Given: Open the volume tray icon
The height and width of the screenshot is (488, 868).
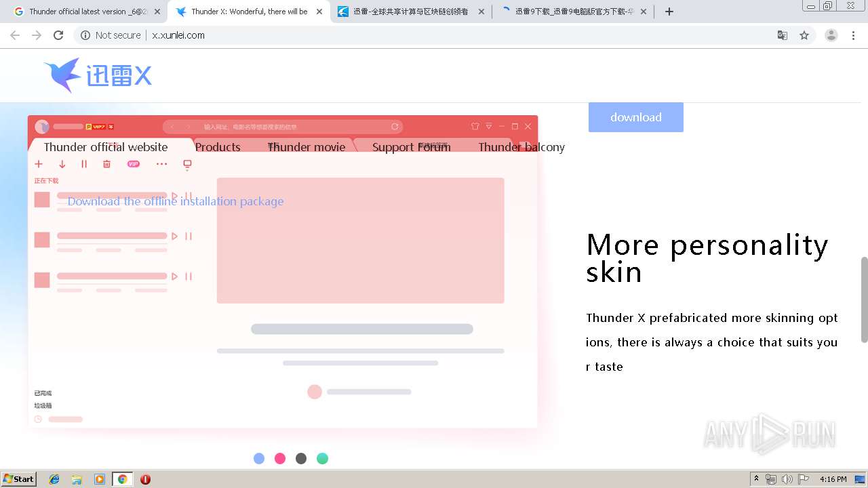Looking at the screenshot, I should tap(787, 479).
